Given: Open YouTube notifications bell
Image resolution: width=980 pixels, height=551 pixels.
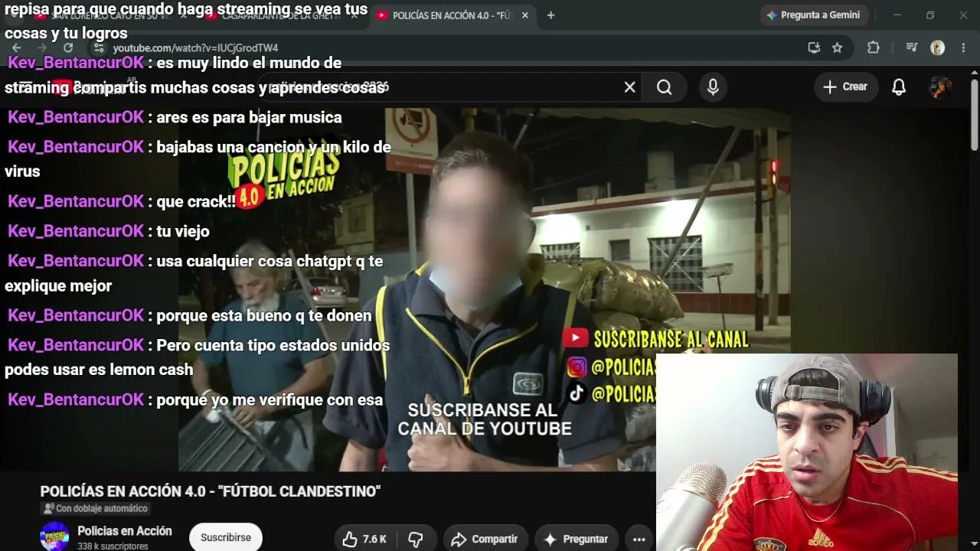Looking at the screenshot, I should 899,87.
